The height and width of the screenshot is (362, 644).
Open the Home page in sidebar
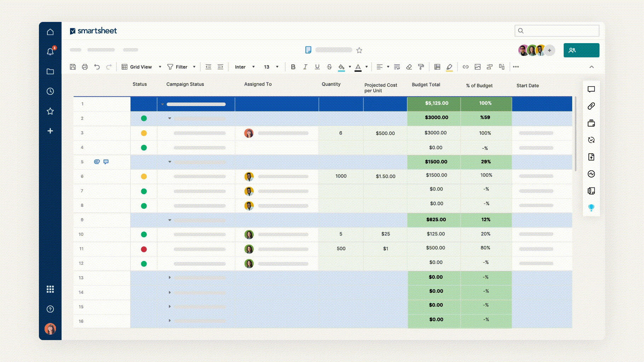tap(50, 32)
